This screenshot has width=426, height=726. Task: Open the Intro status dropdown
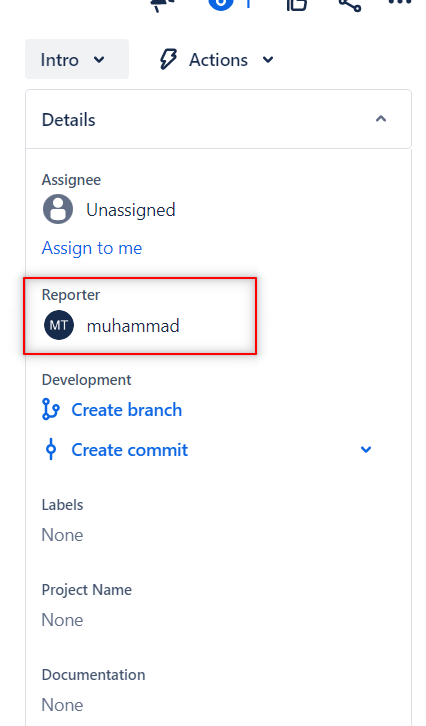click(x=77, y=59)
